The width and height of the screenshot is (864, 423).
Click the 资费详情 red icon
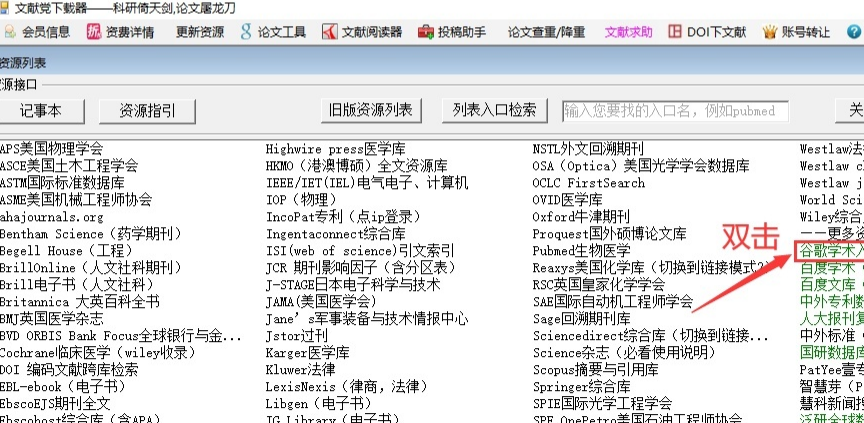[x=94, y=32]
